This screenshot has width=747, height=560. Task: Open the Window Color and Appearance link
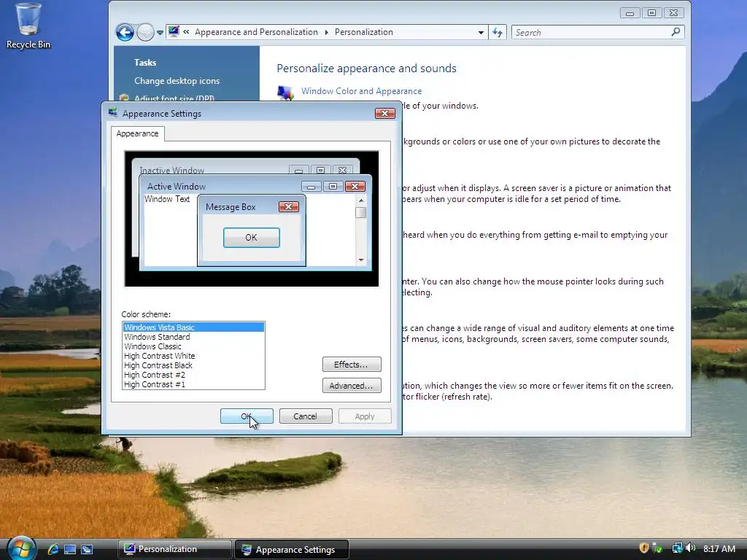tap(361, 91)
